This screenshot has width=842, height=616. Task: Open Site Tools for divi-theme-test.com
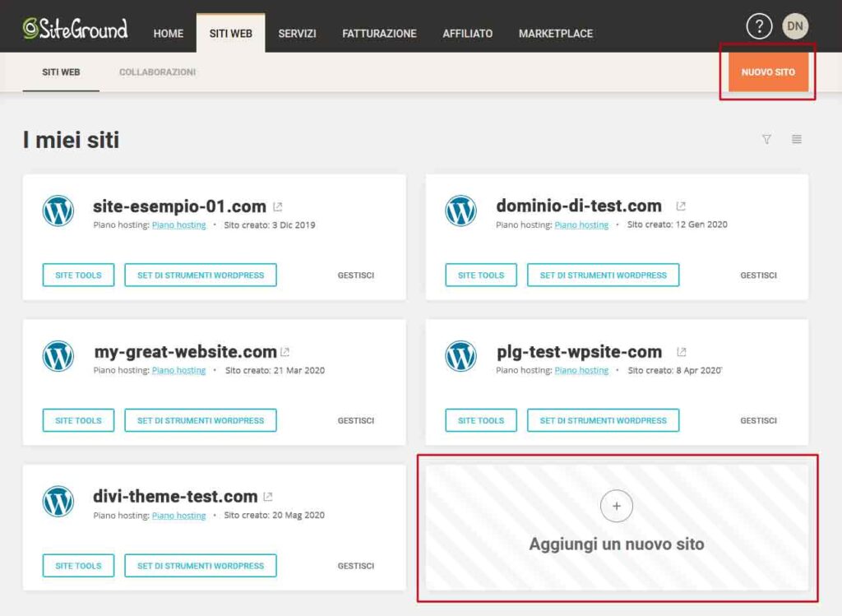click(x=78, y=566)
